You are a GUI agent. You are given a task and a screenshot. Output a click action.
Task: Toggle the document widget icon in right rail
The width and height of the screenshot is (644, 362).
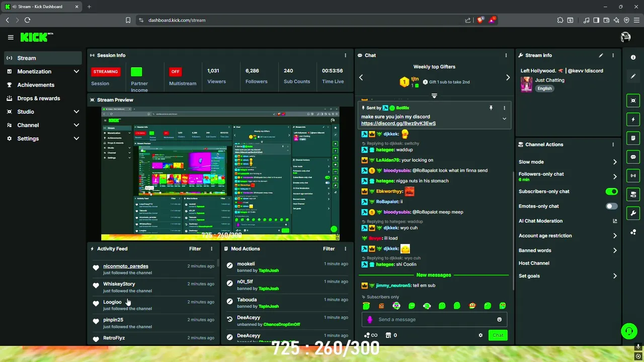(633, 138)
